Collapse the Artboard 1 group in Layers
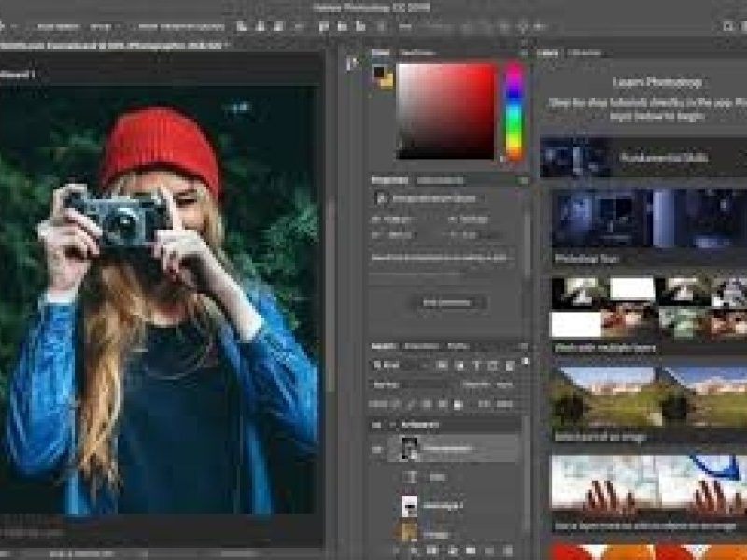Viewport: 747px width, 560px height. coord(392,425)
